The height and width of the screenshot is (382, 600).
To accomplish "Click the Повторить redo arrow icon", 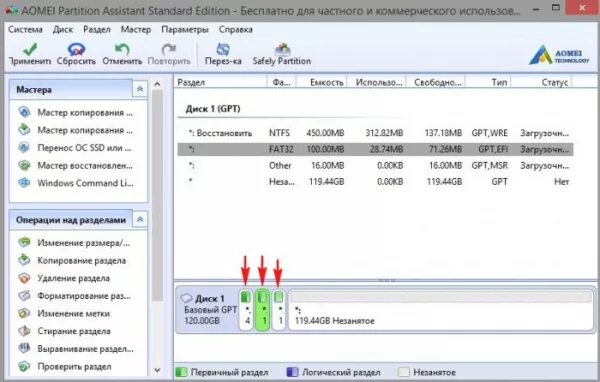I will 169,49.
